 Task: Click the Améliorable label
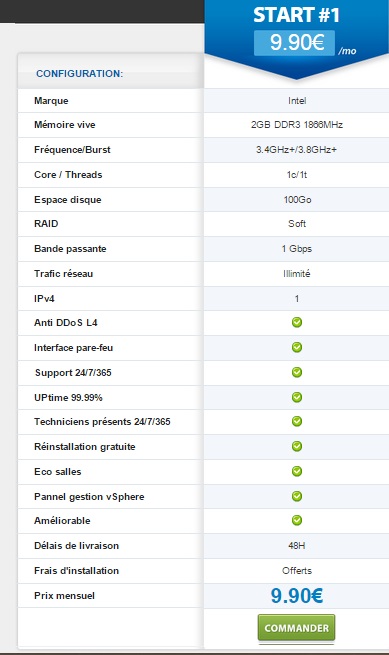point(62,520)
